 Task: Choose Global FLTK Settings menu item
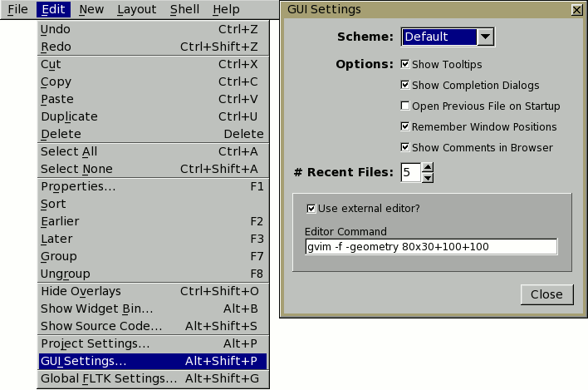(x=109, y=378)
